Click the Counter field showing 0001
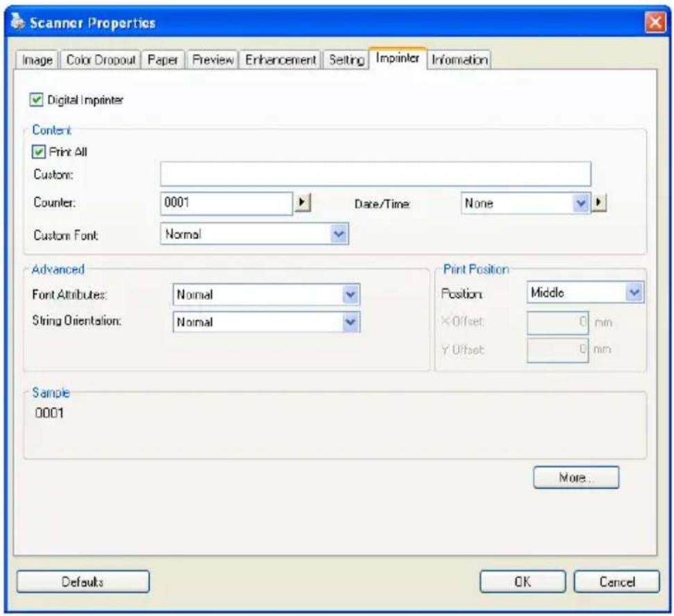Screen dimensions: 674x616 coord(226,203)
